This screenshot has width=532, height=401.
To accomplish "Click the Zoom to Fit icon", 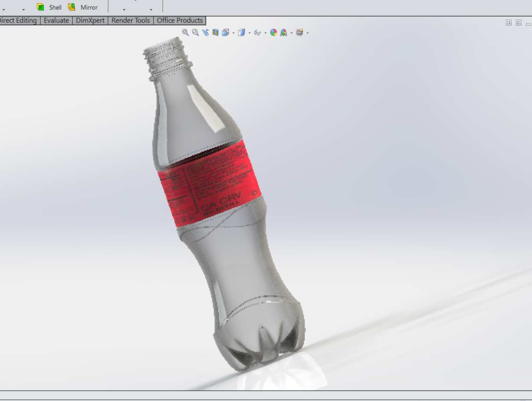I will click(x=186, y=33).
